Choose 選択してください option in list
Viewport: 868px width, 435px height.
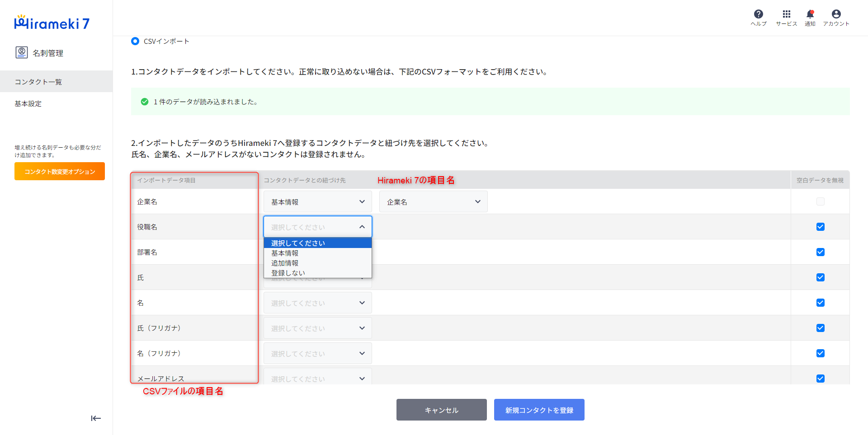coord(318,243)
